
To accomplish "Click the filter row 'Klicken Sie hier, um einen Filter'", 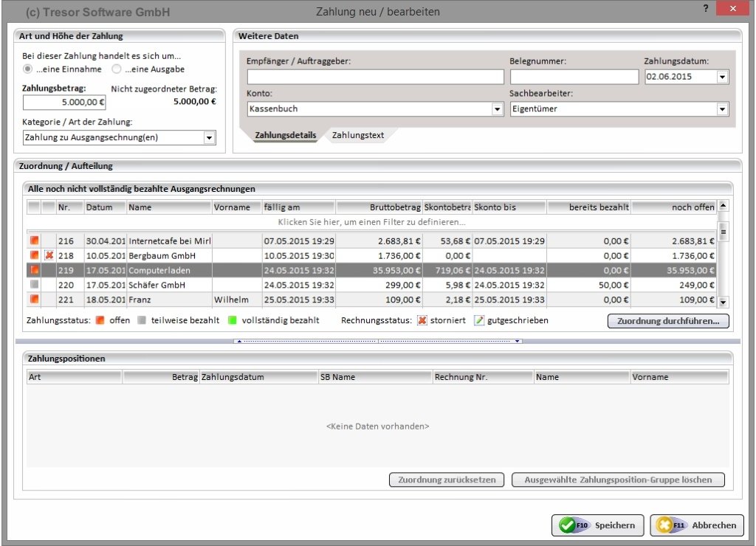I will 371,222.
